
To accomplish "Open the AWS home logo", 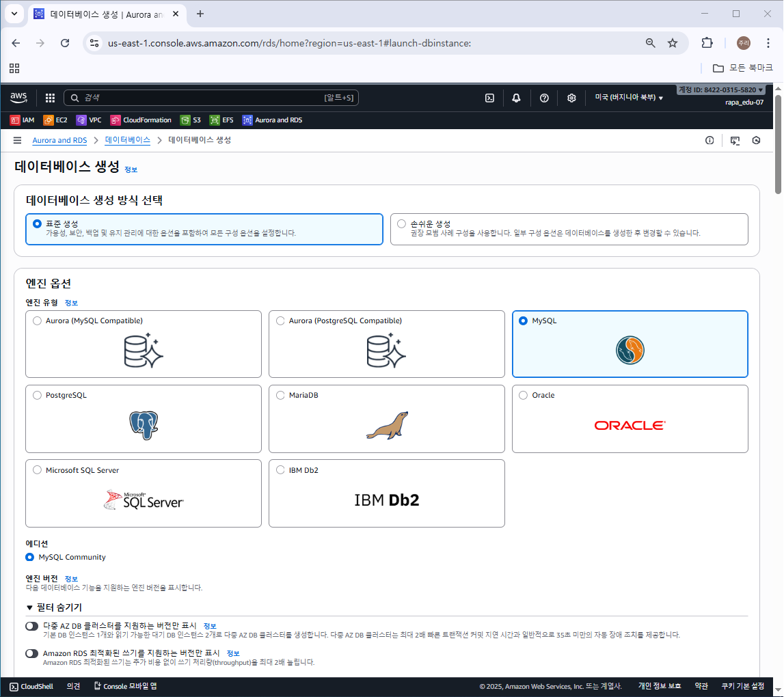I will coord(18,98).
